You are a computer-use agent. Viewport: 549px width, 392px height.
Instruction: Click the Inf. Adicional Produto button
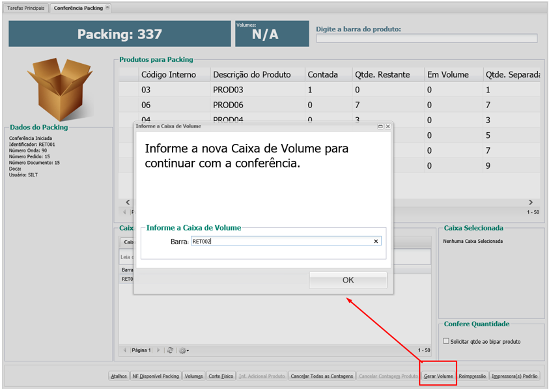[x=262, y=376]
